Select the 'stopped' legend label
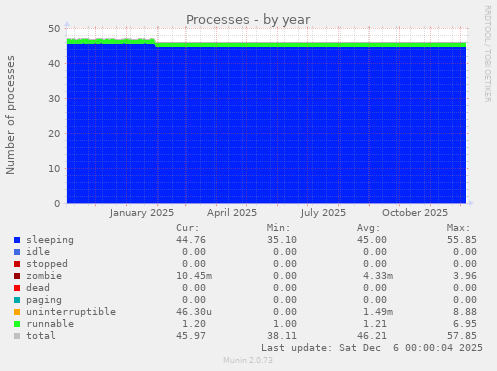This screenshot has width=497, height=371. point(47,264)
